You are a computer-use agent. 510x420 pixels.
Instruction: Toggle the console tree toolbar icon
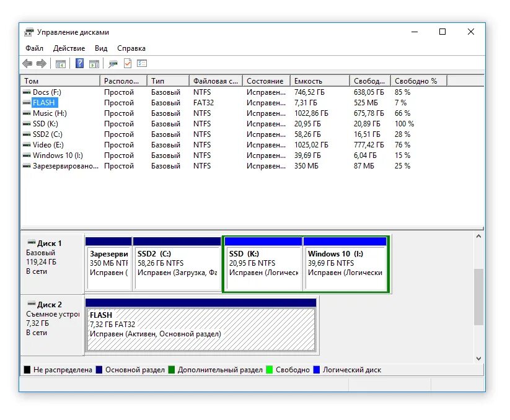tap(61, 64)
